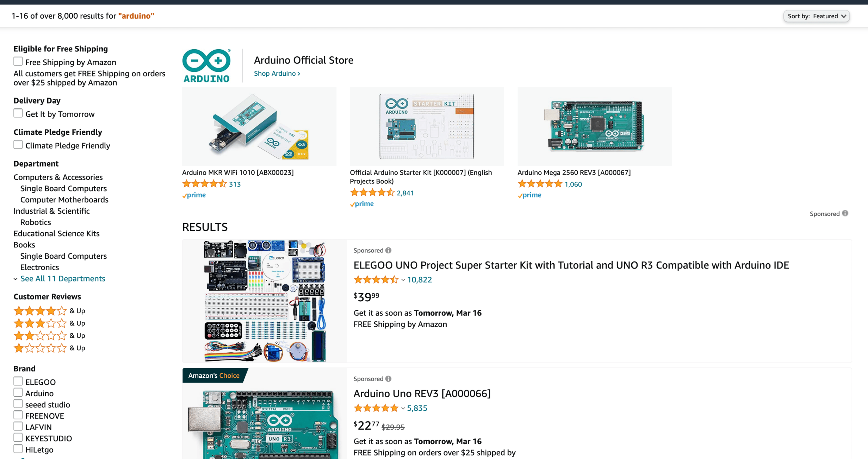Select Single Board Computers under Computers & Accessories
868x459 pixels.
63,188
